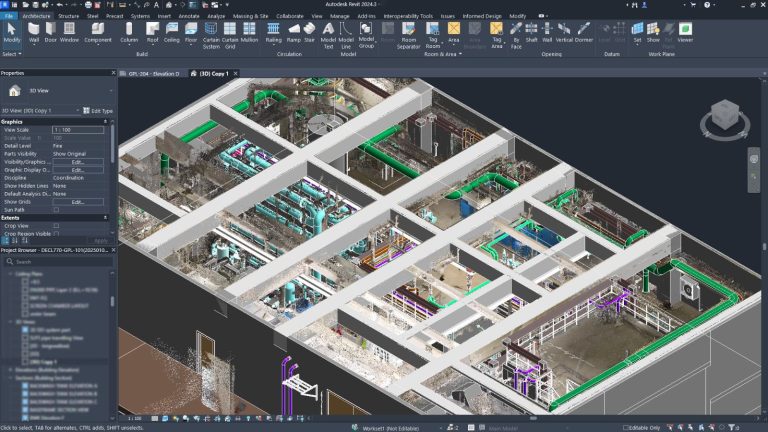Click the Railing tool icon
This screenshot has width=768, height=432.
pyautogui.click(x=273, y=33)
